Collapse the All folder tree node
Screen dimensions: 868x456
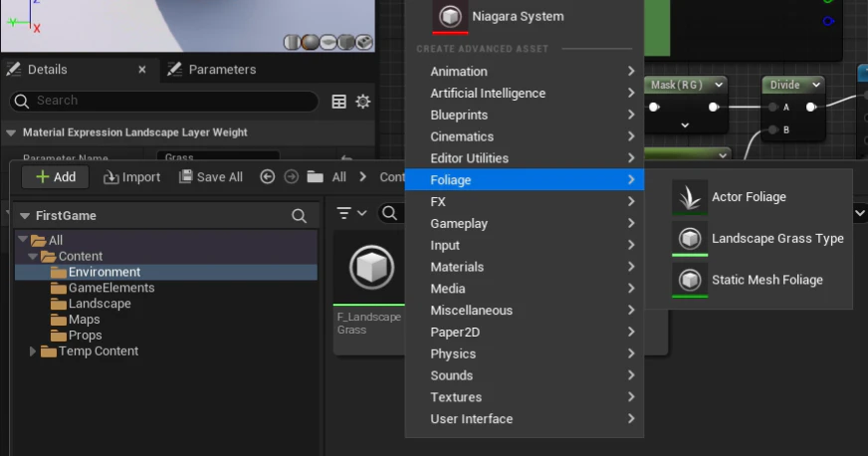(23, 240)
